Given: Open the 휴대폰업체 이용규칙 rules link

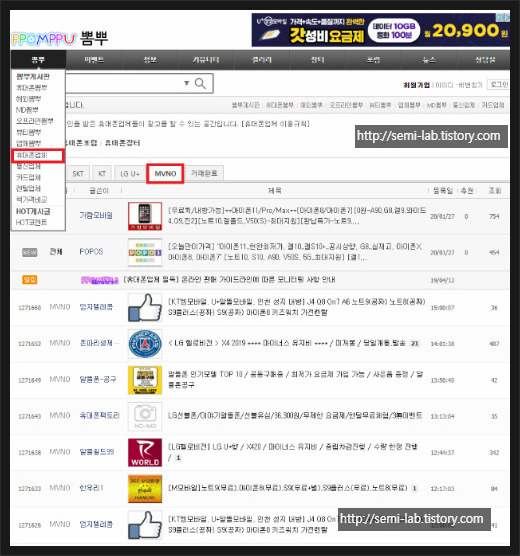Looking at the screenshot, I should click(275, 124).
